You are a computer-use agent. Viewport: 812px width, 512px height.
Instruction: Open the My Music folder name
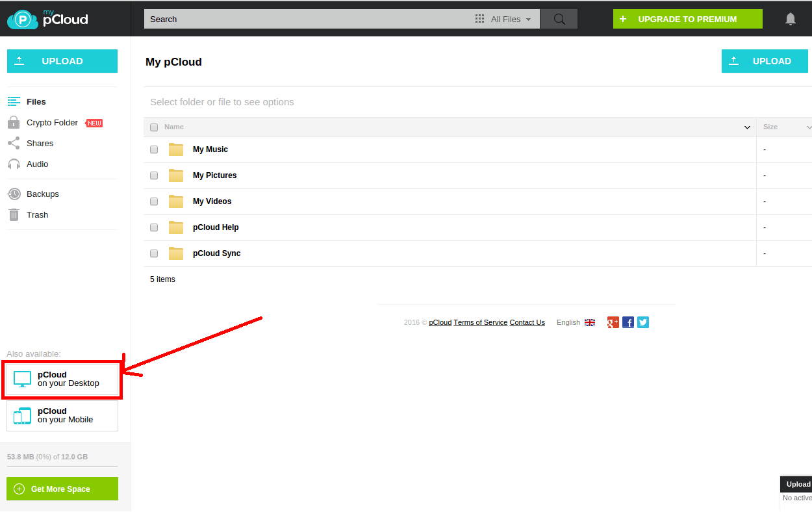point(210,149)
